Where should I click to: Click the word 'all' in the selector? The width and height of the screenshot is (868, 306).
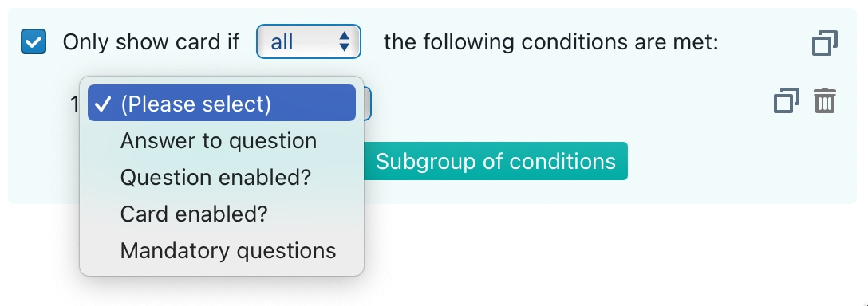coord(282,42)
